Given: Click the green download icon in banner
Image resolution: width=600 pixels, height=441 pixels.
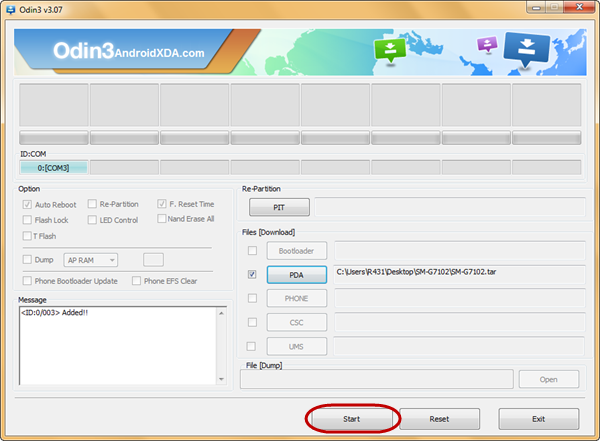Looking at the screenshot, I should click(390, 50).
